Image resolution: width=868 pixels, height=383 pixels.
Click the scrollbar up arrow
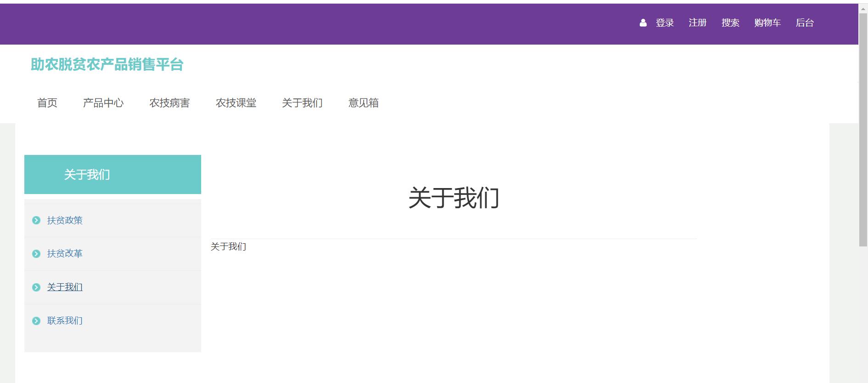pyautogui.click(x=863, y=8)
